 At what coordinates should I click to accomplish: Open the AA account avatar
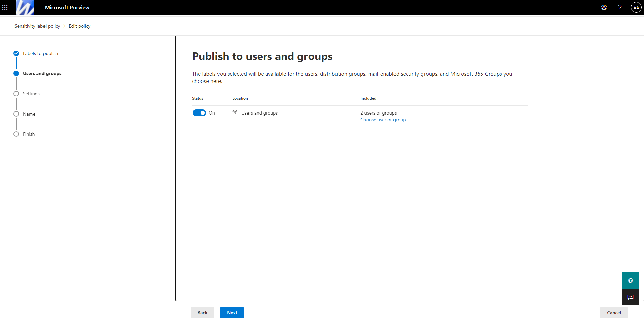pos(636,7)
